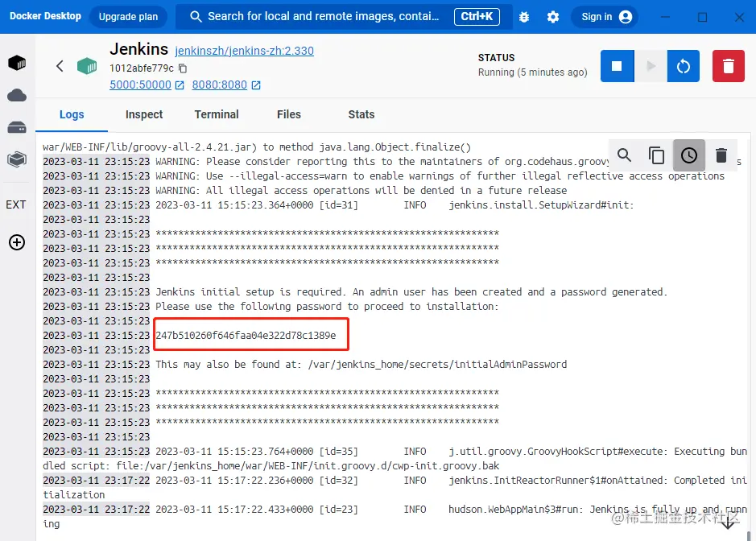756x541 pixels.
Task: Add an extension with plus icon
Action: click(x=17, y=242)
